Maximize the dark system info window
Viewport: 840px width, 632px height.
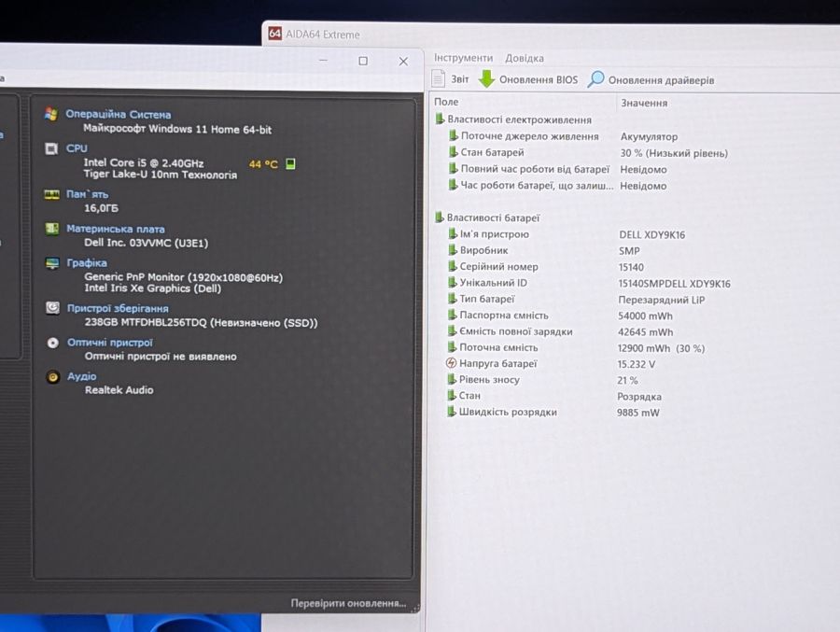pos(363,61)
